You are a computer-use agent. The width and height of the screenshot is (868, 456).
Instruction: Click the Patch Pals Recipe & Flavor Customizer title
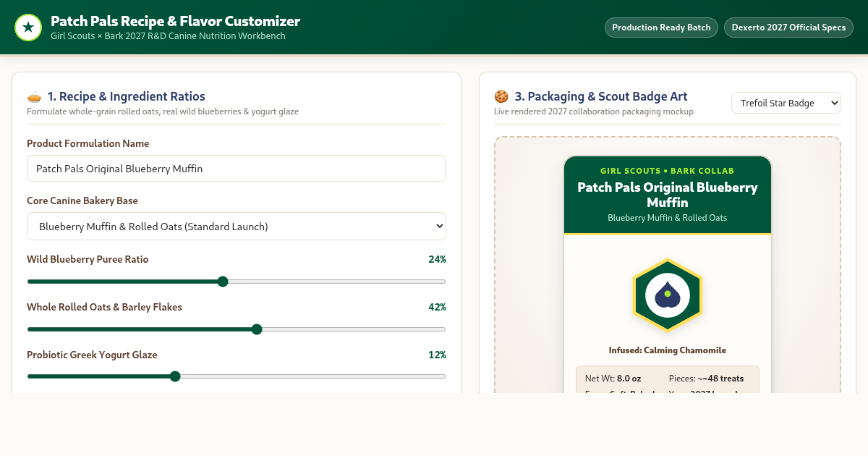tap(175, 21)
